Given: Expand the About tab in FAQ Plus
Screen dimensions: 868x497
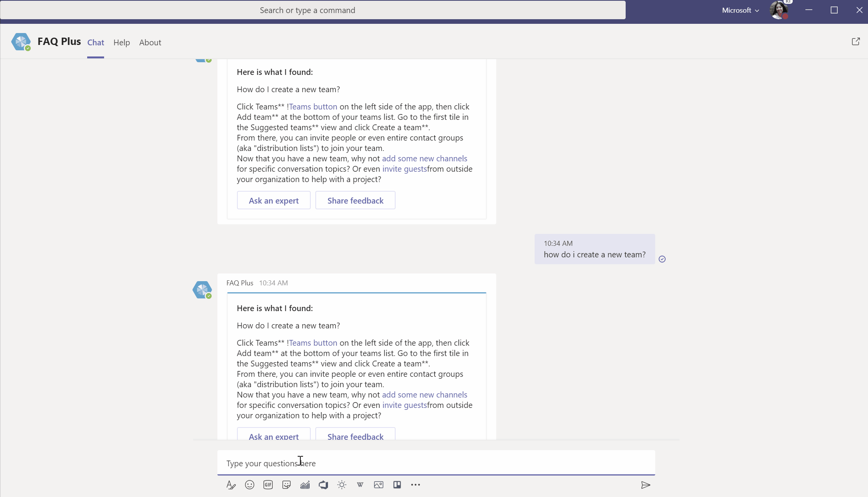Looking at the screenshot, I should [150, 42].
